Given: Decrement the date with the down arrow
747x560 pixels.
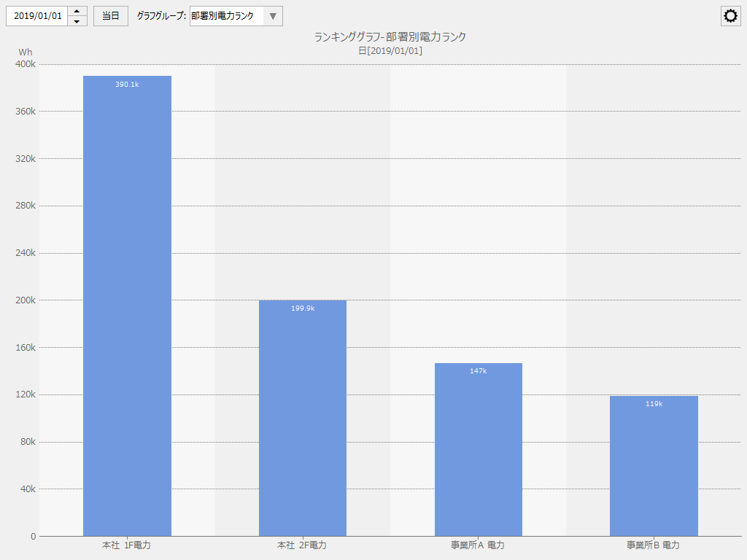Looking at the screenshot, I should (77, 21).
